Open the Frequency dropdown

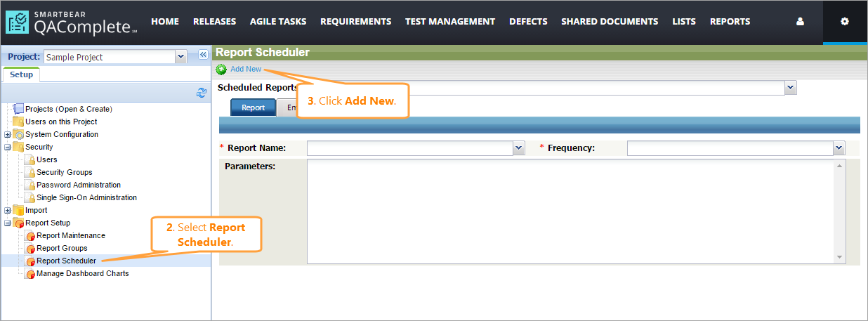point(839,148)
